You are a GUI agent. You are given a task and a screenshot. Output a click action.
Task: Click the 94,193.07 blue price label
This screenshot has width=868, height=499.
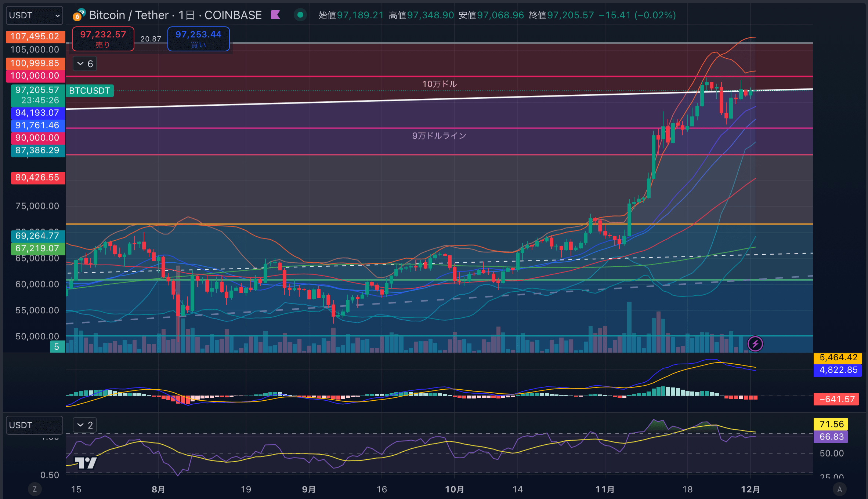[38, 113]
